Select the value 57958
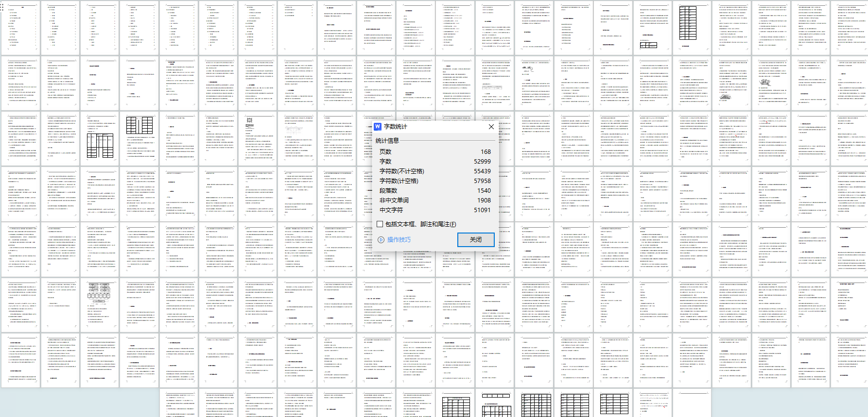 (x=483, y=181)
